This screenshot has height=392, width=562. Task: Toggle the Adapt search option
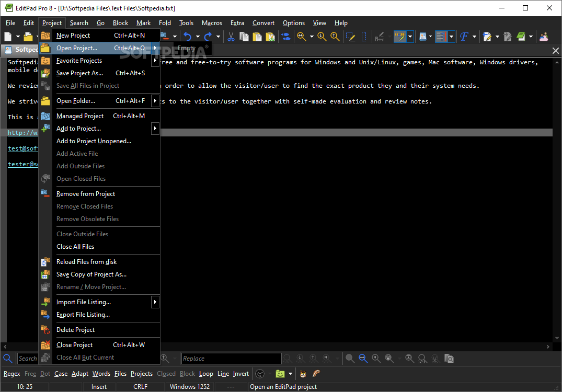(x=80, y=374)
